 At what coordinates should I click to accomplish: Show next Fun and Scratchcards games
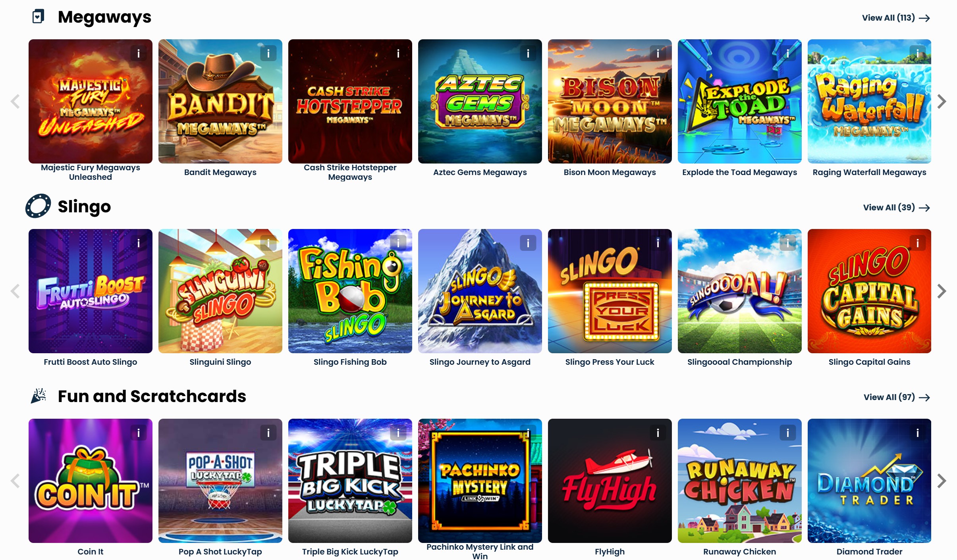(942, 481)
